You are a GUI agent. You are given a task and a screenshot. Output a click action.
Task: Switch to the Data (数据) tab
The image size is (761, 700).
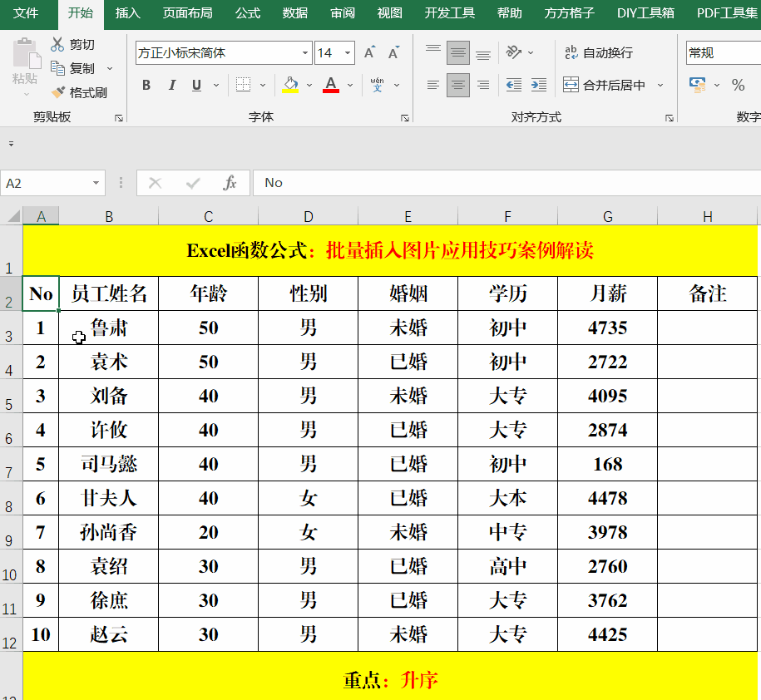tap(295, 13)
